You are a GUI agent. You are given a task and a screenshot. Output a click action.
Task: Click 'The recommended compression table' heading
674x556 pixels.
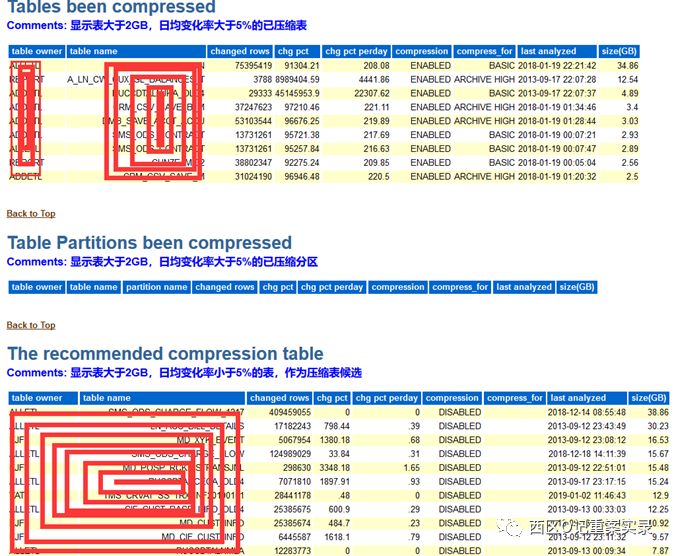click(165, 353)
